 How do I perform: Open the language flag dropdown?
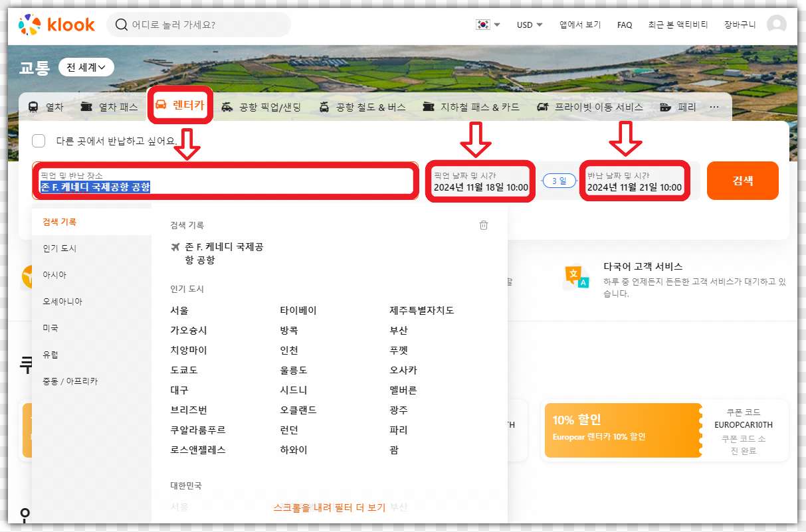pyautogui.click(x=488, y=25)
